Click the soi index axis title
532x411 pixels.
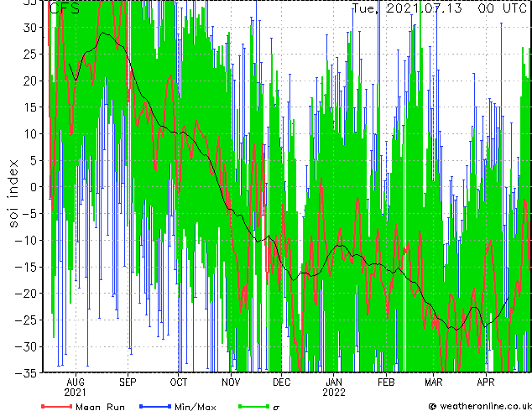(x=13, y=193)
